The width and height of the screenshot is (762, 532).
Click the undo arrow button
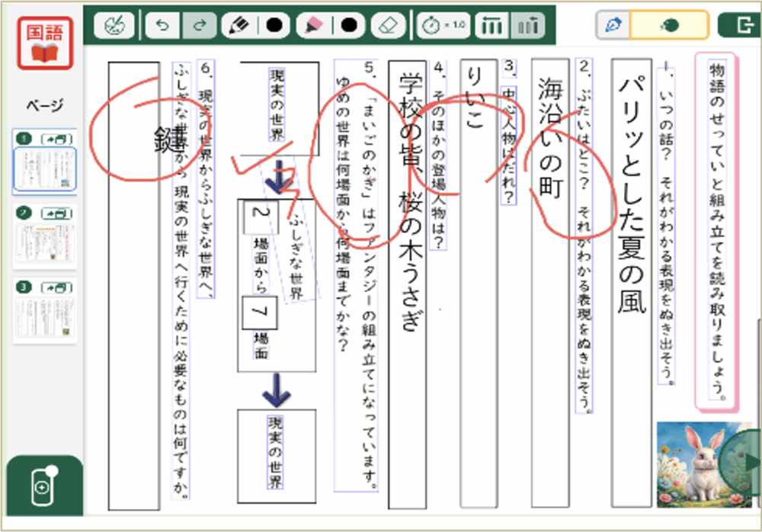tap(162, 25)
